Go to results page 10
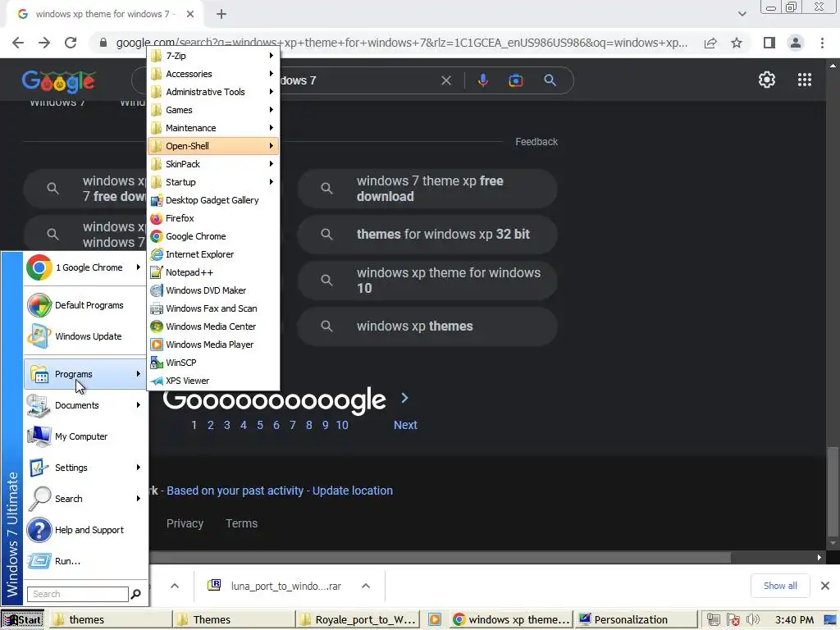Image resolution: width=840 pixels, height=630 pixels. point(342,425)
